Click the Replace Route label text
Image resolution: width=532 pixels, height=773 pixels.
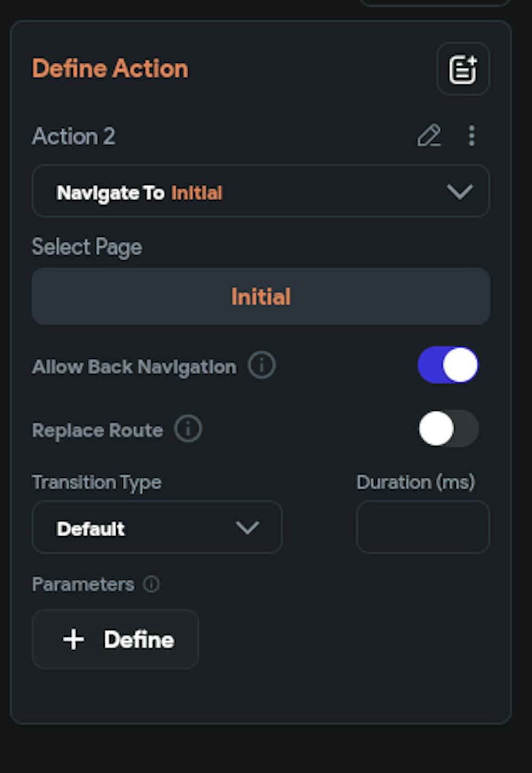click(x=97, y=430)
